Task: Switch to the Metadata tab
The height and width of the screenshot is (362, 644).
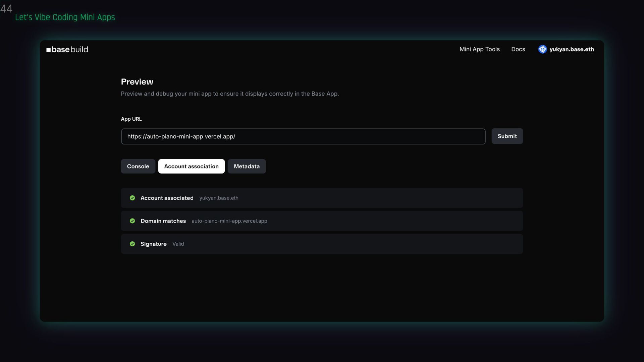Action: pos(247,166)
